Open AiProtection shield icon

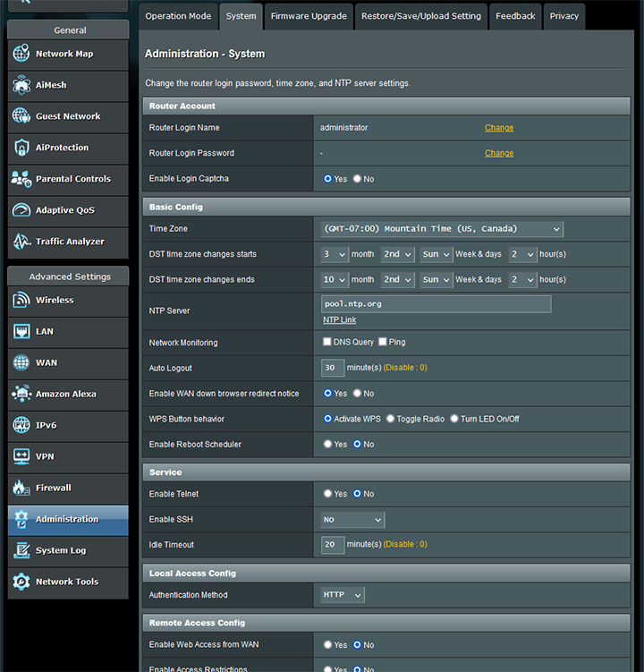pos(21,148)
